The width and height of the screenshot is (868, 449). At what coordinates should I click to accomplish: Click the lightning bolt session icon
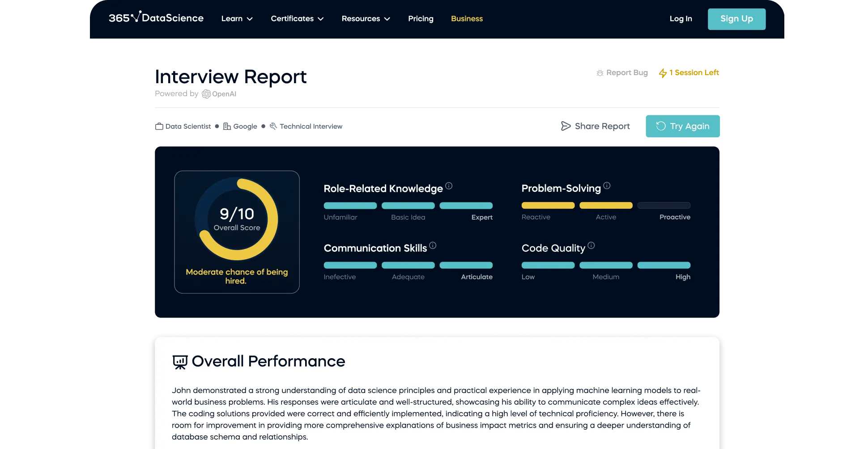663,73
